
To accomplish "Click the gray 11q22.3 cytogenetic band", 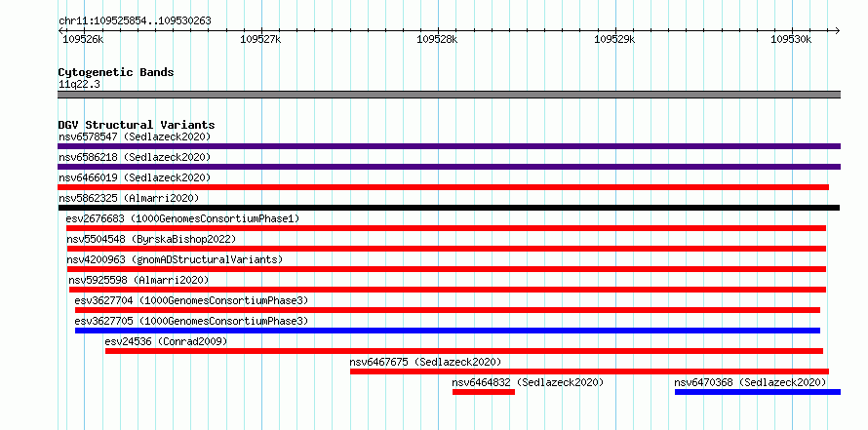I will (449, 95).
